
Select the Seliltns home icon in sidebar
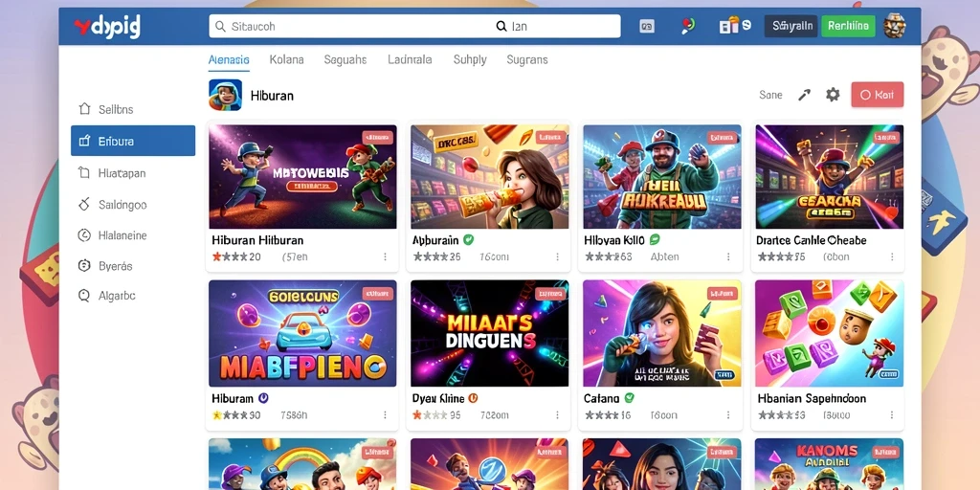point(84,109)
